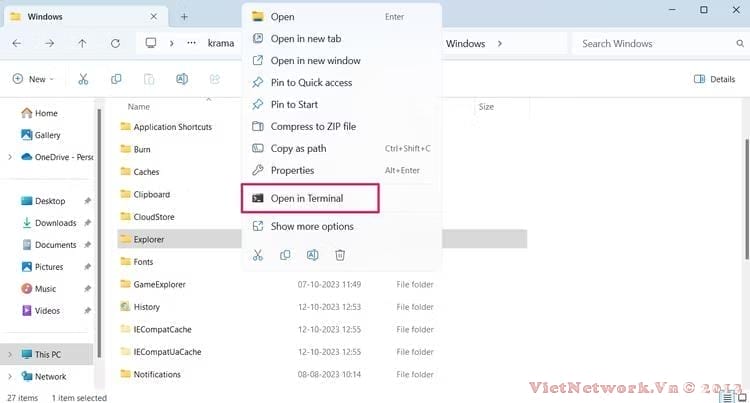Click the refresh button in navigation bar
Viewport: 750px width, 403px height.
pyautogui.click(x=115, y=44)
